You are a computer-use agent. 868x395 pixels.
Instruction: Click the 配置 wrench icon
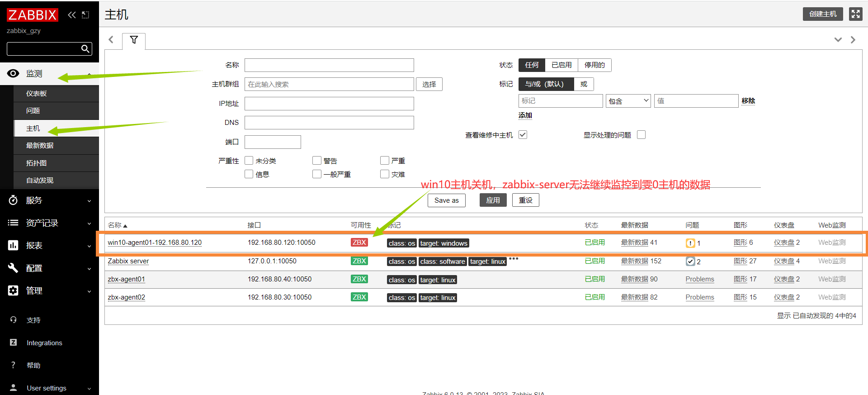click(x=13, y=268)
